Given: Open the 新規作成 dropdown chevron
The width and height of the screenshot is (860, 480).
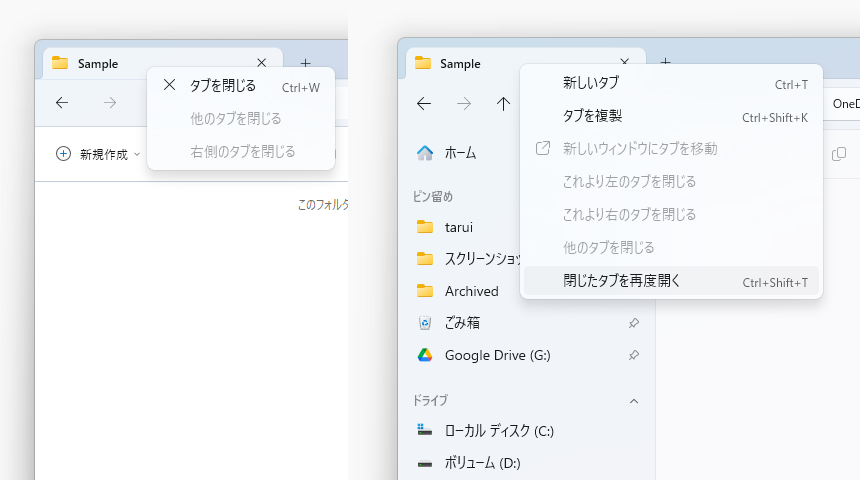Looking at the screenshot, I should point(137,154).
